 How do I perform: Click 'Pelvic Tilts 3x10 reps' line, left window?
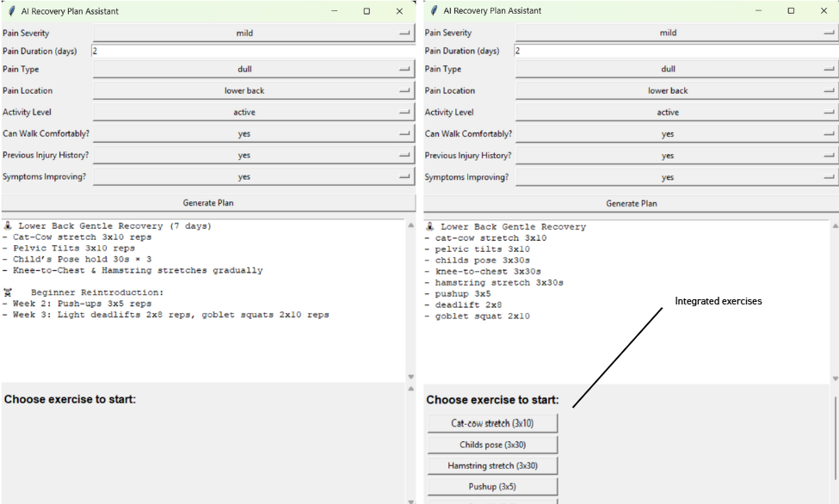tap(69, 249)
